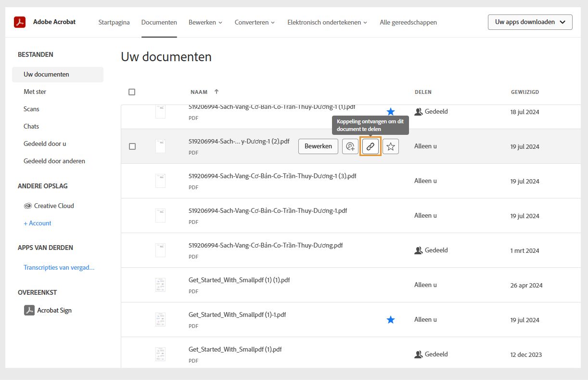Click the star outline next to the Bewerken button
Screen dimensions: 588x380
(391, 146)
